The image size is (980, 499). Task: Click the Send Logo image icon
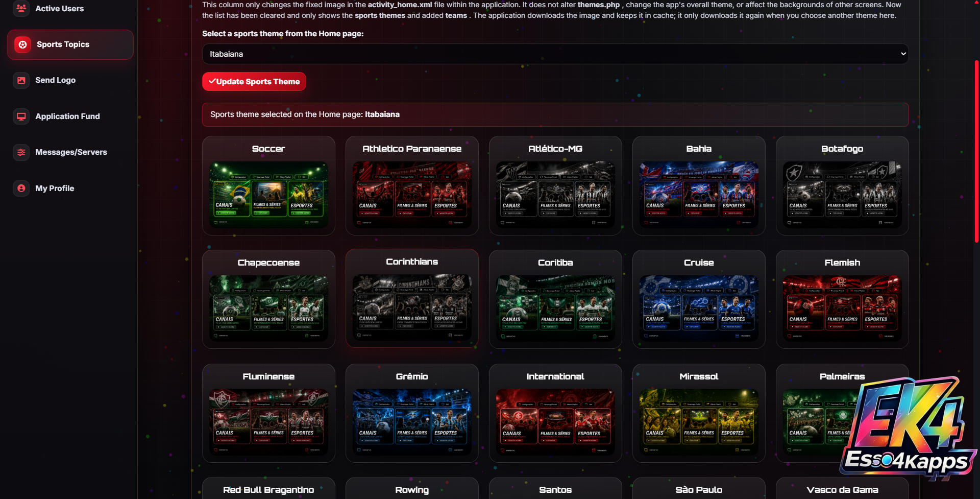point(21,80)
